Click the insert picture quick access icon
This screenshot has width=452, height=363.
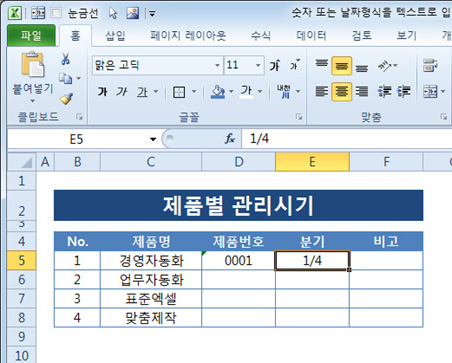(133, 13)
